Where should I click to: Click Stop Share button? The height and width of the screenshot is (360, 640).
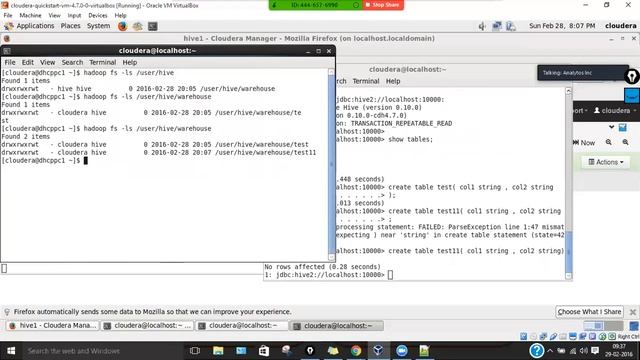(383, 5)
